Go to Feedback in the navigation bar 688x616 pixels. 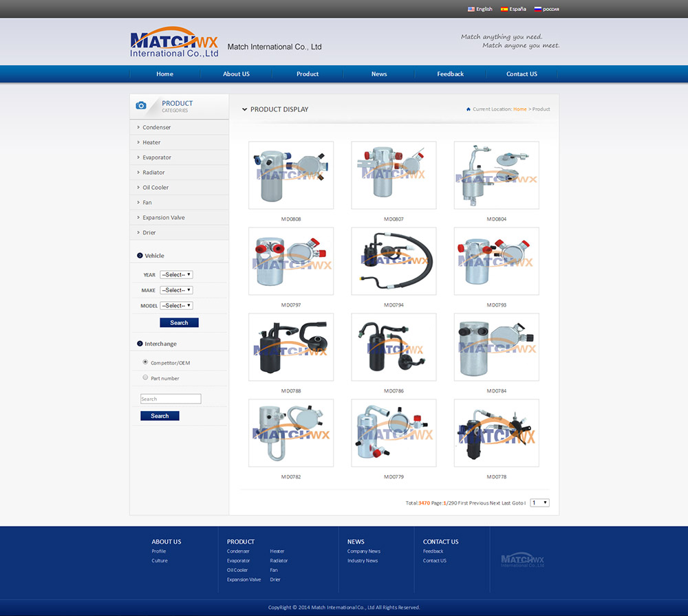pos(450,74)
